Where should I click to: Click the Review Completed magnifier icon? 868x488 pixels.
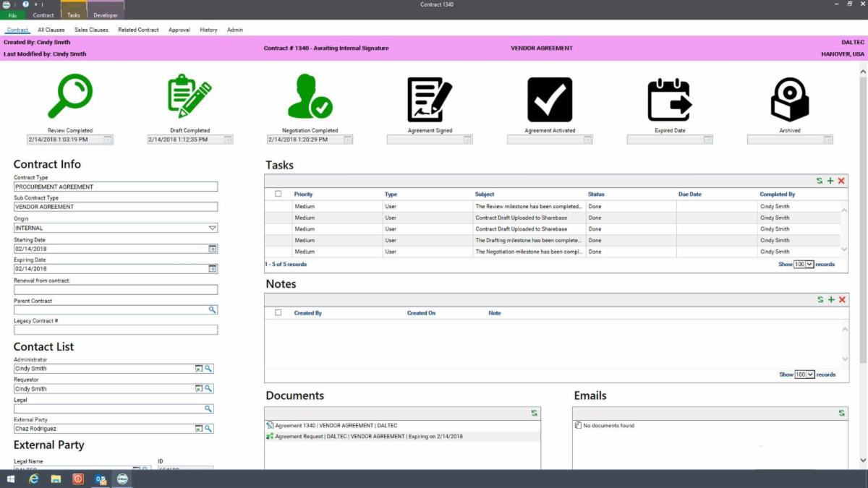(x=70, y=98)
